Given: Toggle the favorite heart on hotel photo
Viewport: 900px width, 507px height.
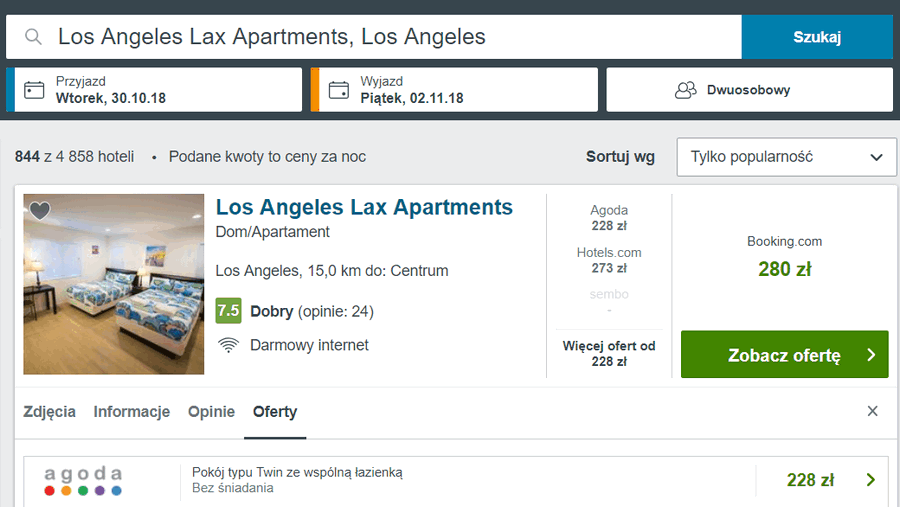Looking at the screenshot, I should [x=40, y=211].
